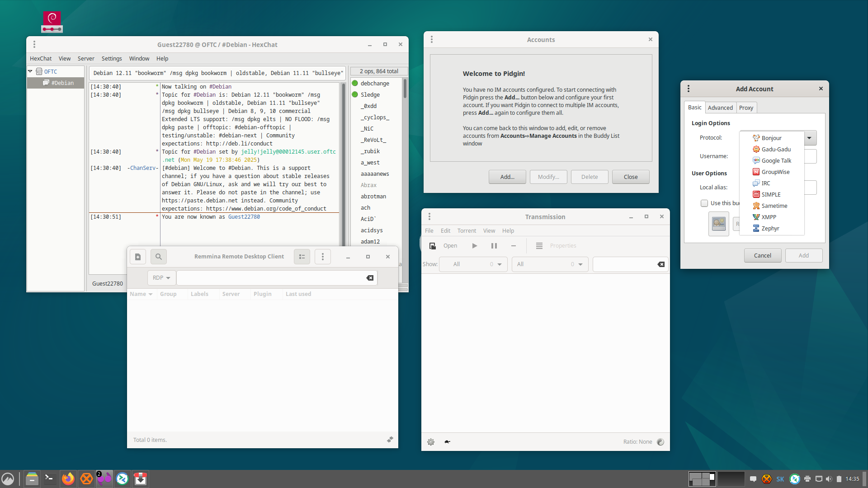Viewport: 868px width, 488px height.
Task: Open the application menu in taskbar
Action: [x=8, y=479]
